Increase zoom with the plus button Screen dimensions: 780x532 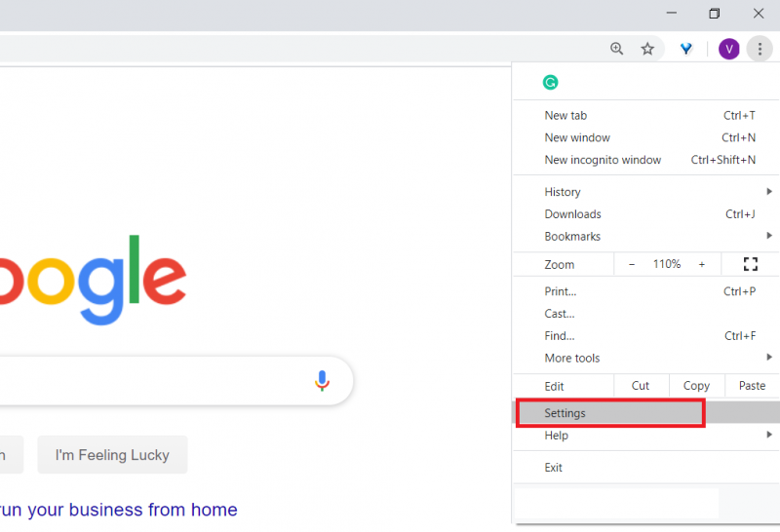[x=701, y=264]
